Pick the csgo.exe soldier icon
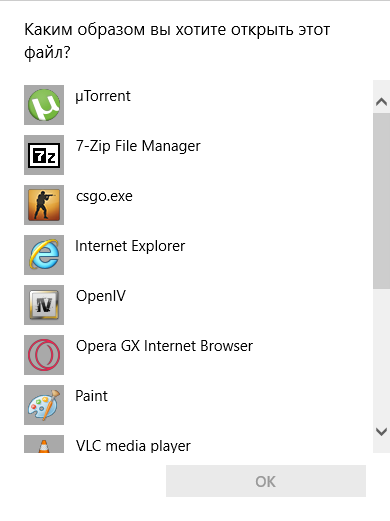 point(44,205)
